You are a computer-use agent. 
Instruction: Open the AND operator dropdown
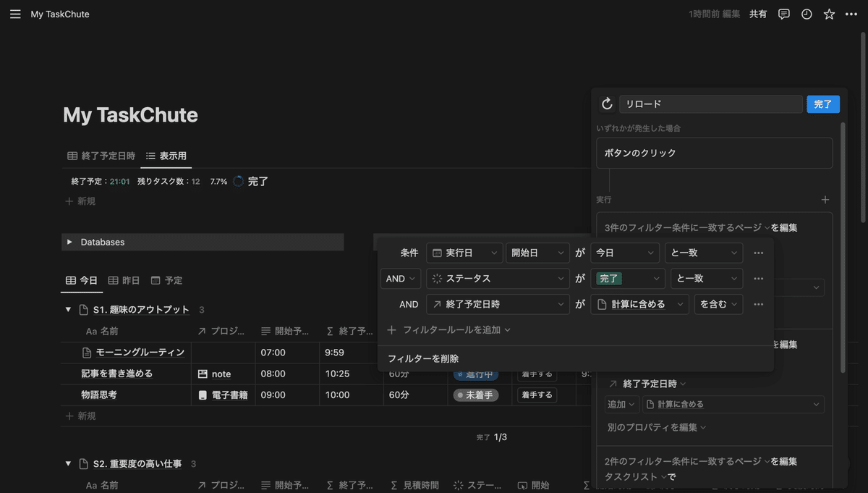401,279
